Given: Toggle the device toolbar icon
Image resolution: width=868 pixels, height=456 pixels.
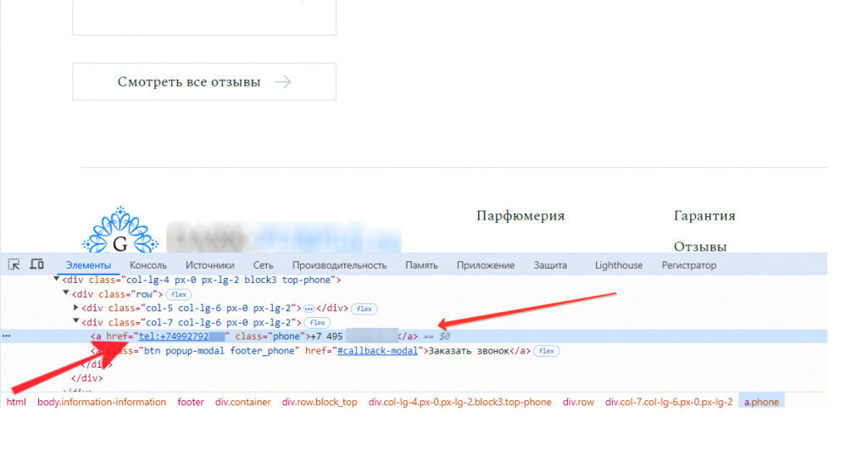Looking at the screenshot, I should (36, 264).
